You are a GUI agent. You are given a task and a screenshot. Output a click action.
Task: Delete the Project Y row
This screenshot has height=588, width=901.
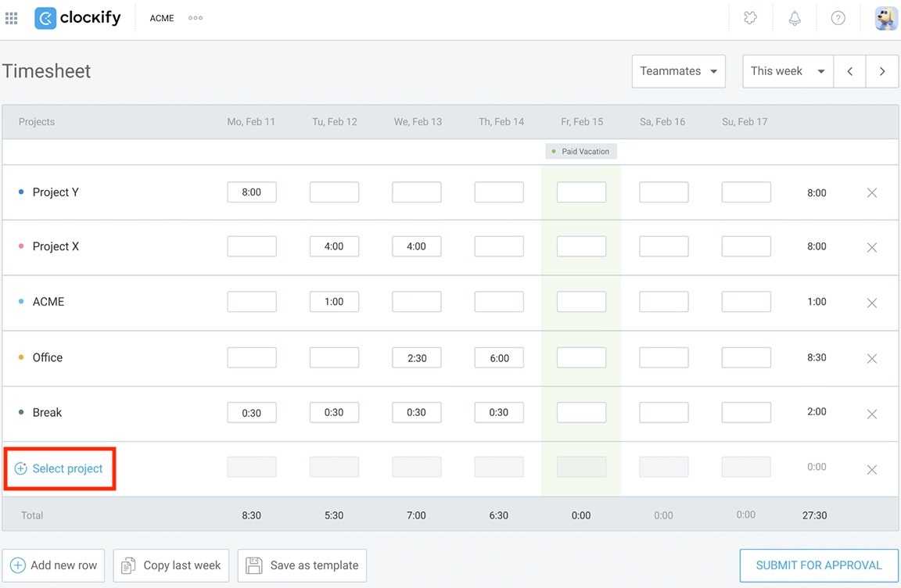click(872, 192)
